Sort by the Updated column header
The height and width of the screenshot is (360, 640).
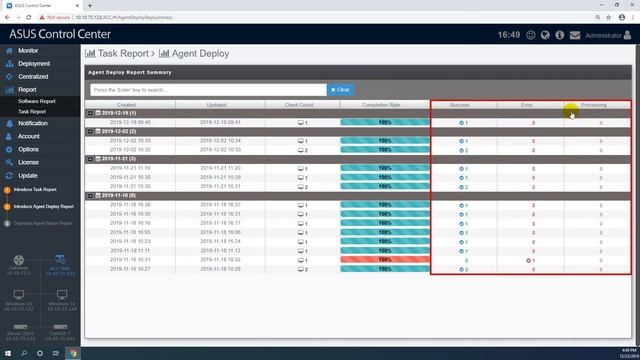[x=216, y=105]
